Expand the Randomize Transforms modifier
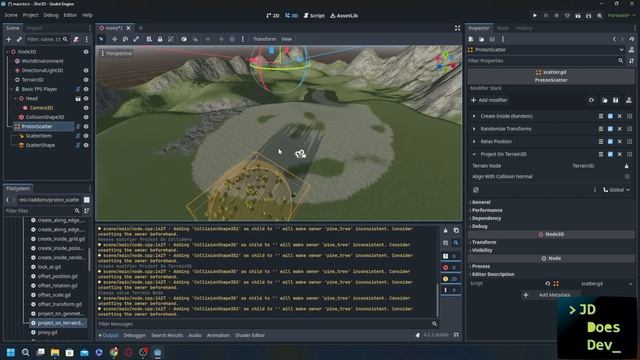640x360 pixels. 474,129
